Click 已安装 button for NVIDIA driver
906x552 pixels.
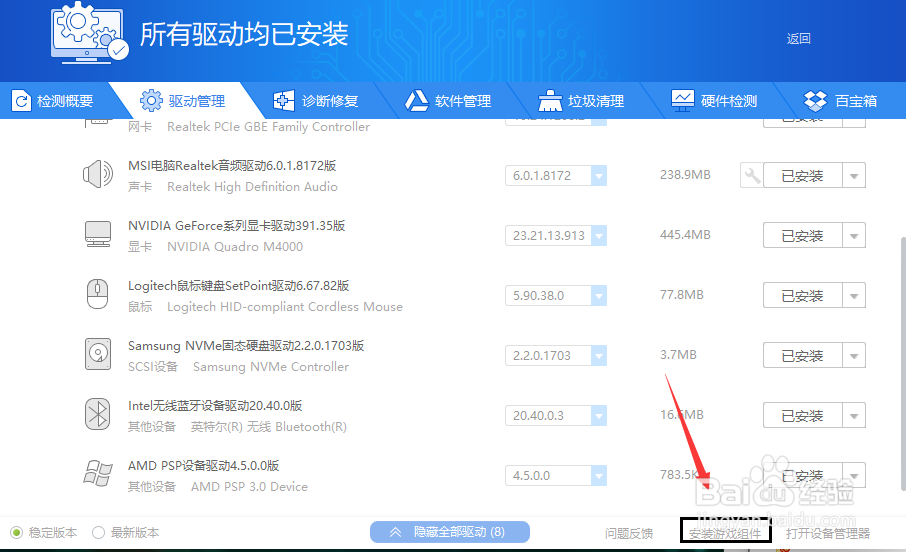tap(802, 235)
